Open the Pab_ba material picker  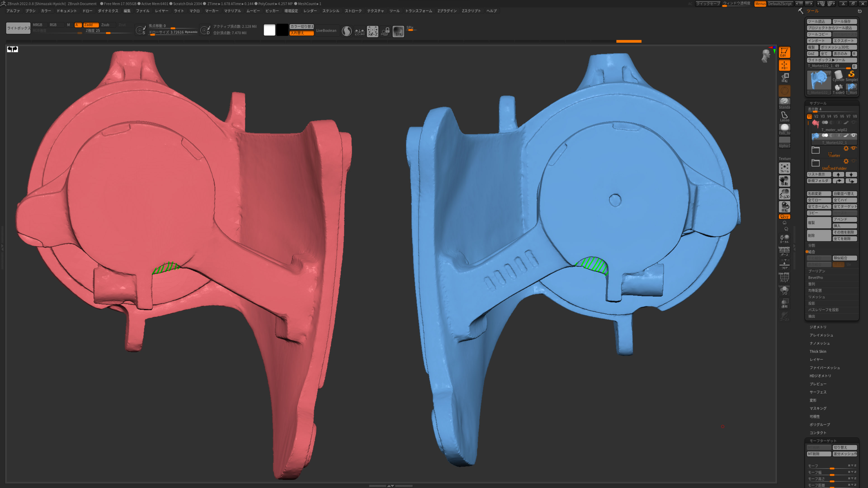pyautogui.click(x=784, y=129)
